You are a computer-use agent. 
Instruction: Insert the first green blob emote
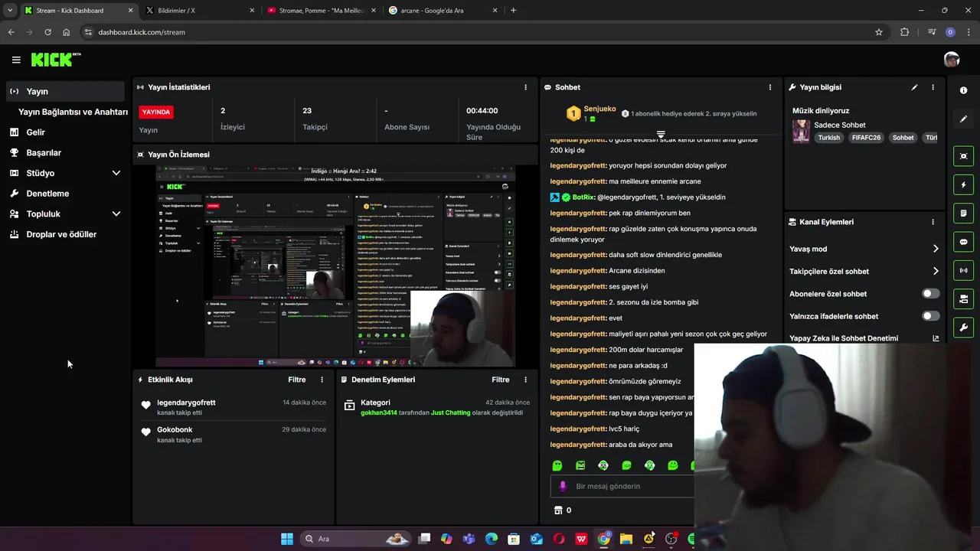[x=557, y=465]
